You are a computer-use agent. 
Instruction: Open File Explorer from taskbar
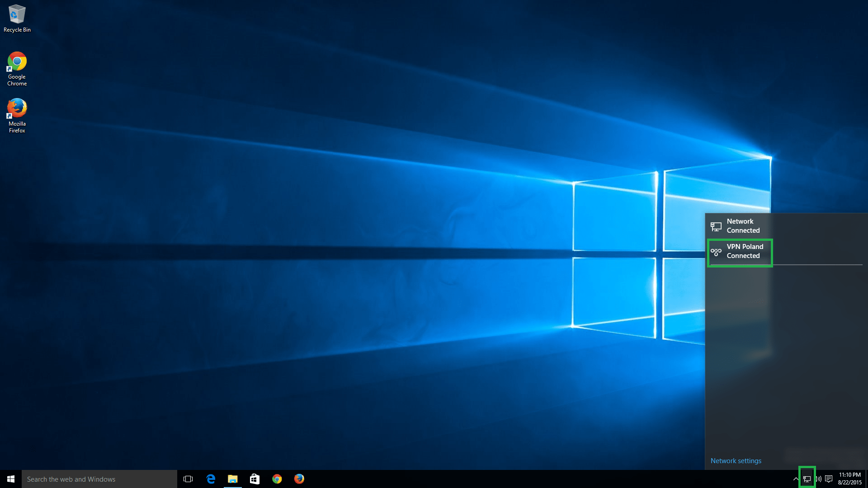coord(232,479)
